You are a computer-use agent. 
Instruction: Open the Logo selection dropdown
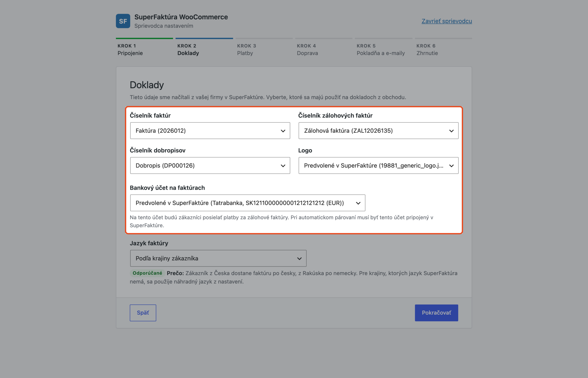coord(378,165)
